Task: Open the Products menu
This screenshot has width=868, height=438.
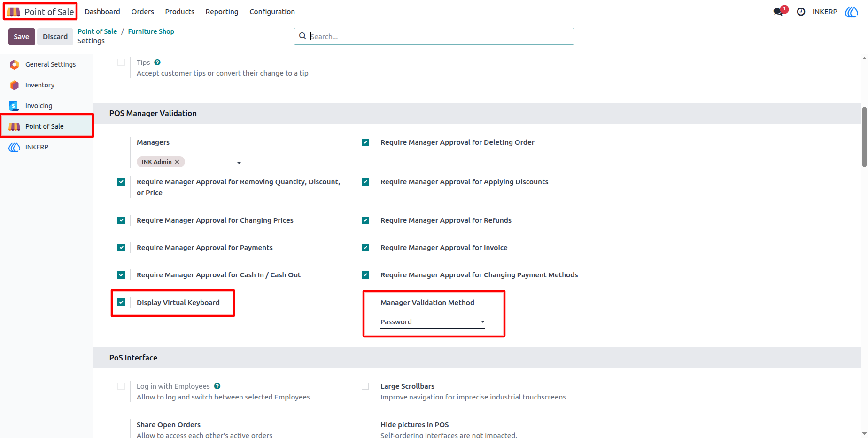Action: click(x=179, y=12)
